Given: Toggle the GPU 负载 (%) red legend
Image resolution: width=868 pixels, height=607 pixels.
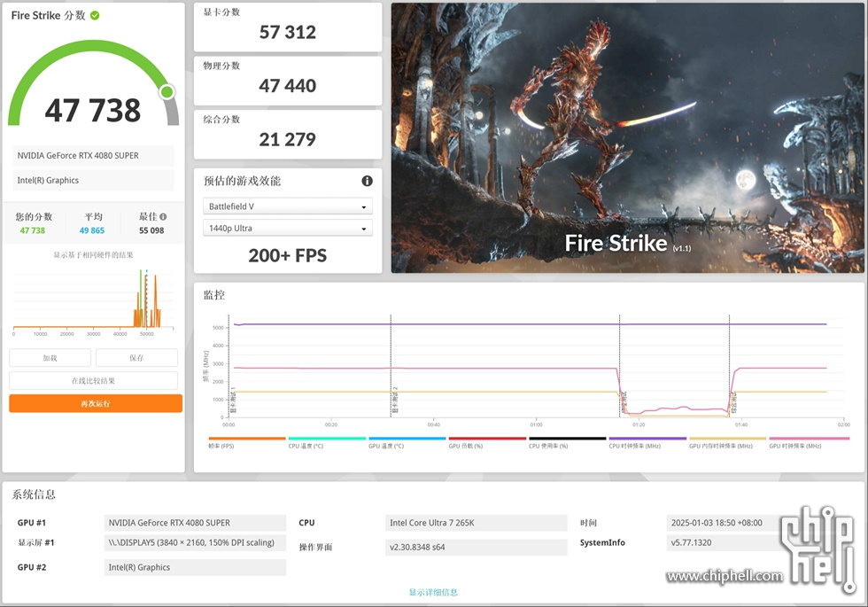Looking at the screenshot, I should click(x=487, y=439).
